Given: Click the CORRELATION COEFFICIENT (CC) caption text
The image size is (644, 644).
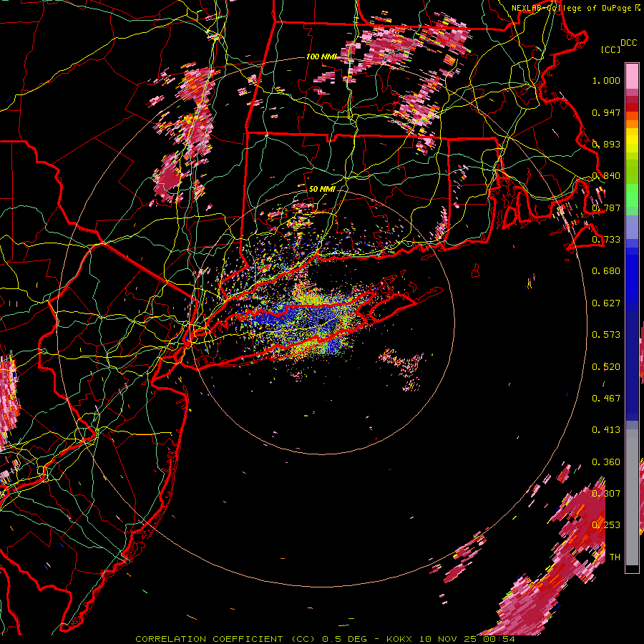Looking at the screenshot, I should click(225, 639).
